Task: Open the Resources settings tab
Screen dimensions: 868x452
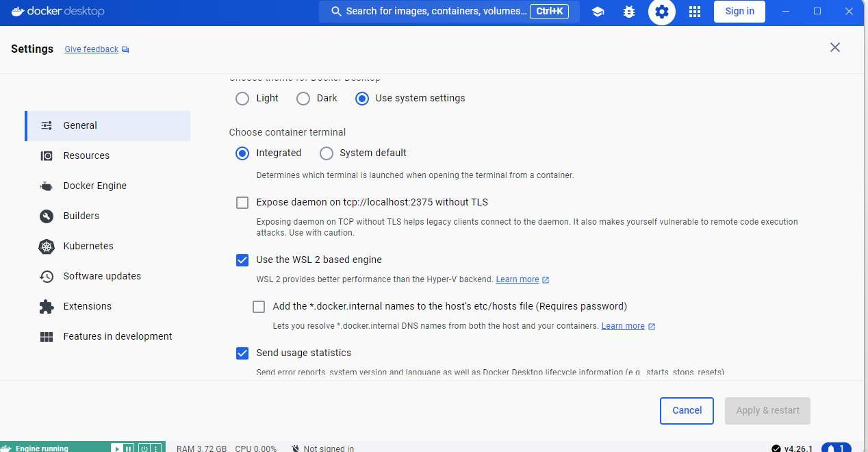Action: (x=107, y=155)
